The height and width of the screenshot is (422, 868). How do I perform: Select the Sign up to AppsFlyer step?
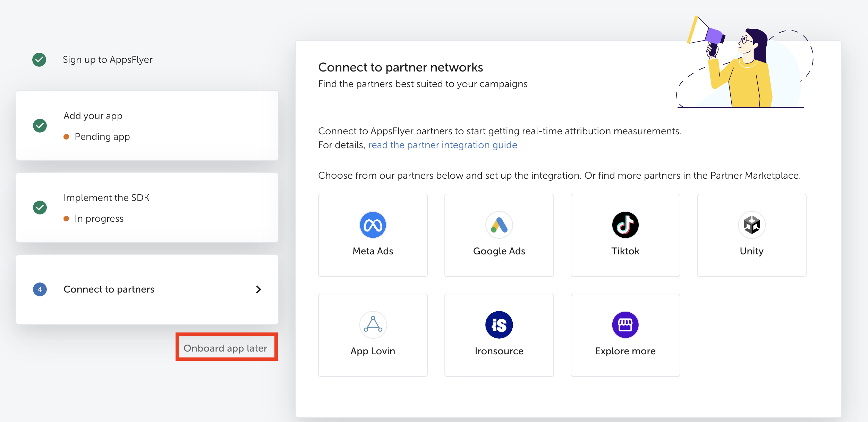(108, 60)
